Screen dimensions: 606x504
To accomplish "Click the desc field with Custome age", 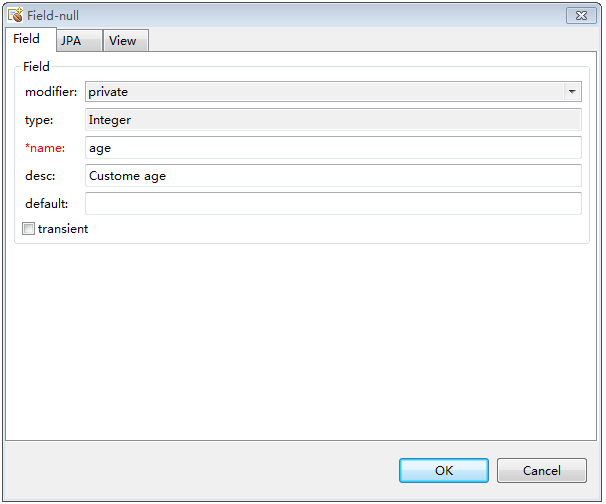I will (x=333, y=176).
